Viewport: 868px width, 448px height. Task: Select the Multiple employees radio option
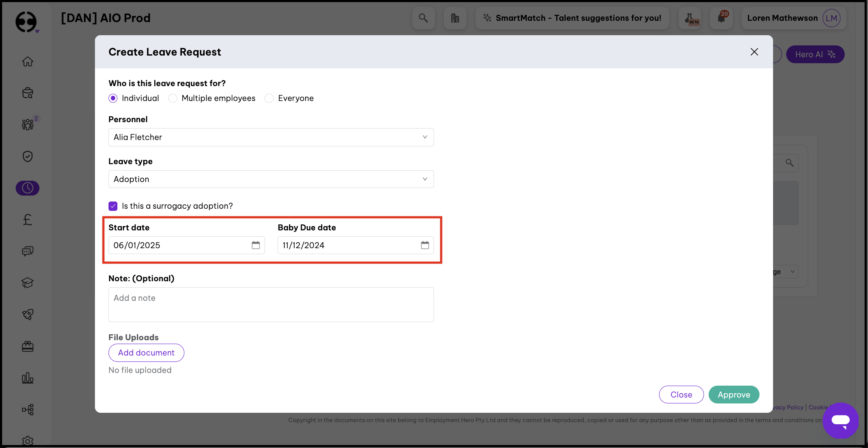[173, 98]
